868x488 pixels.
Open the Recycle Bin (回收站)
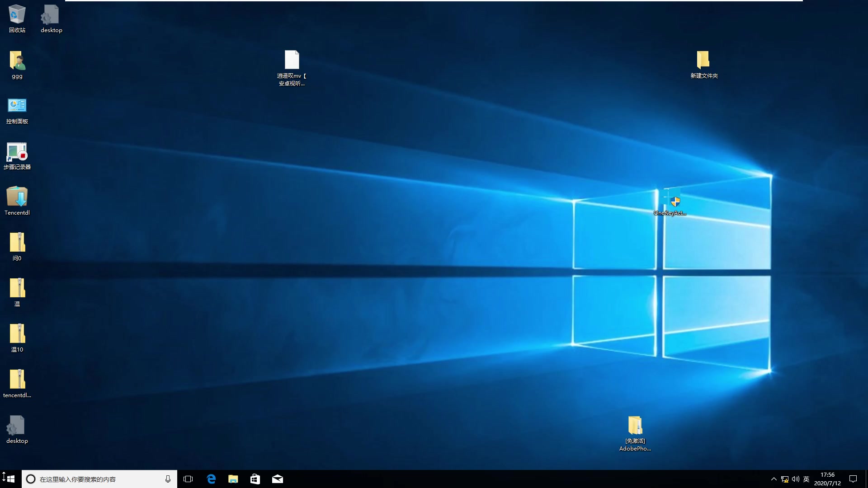tap(17, 16)
